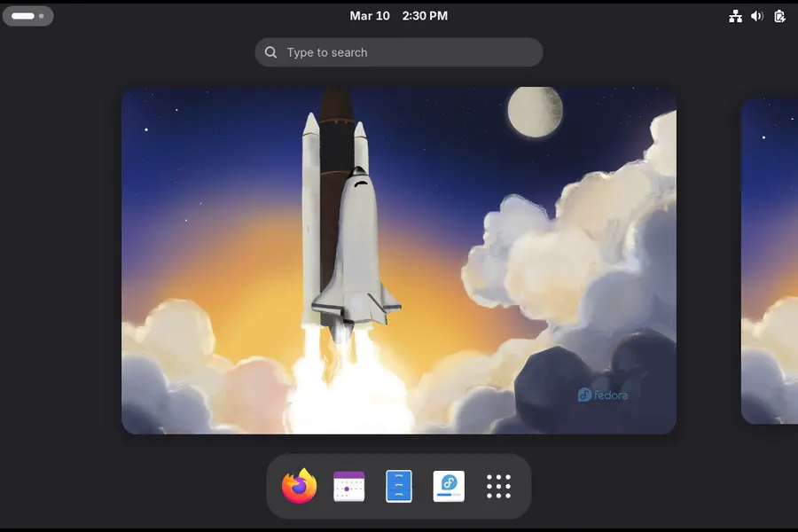Open the calendar by clicking Mar 10
This screenshot has width=798, height=532.
coord(370,15)
